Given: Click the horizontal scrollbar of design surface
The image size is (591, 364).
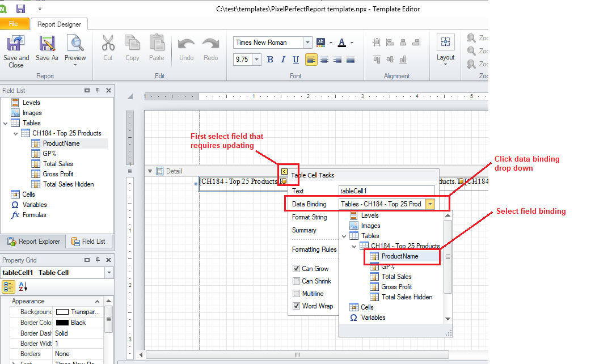Looking at the screenshot, I should (297, 354).
